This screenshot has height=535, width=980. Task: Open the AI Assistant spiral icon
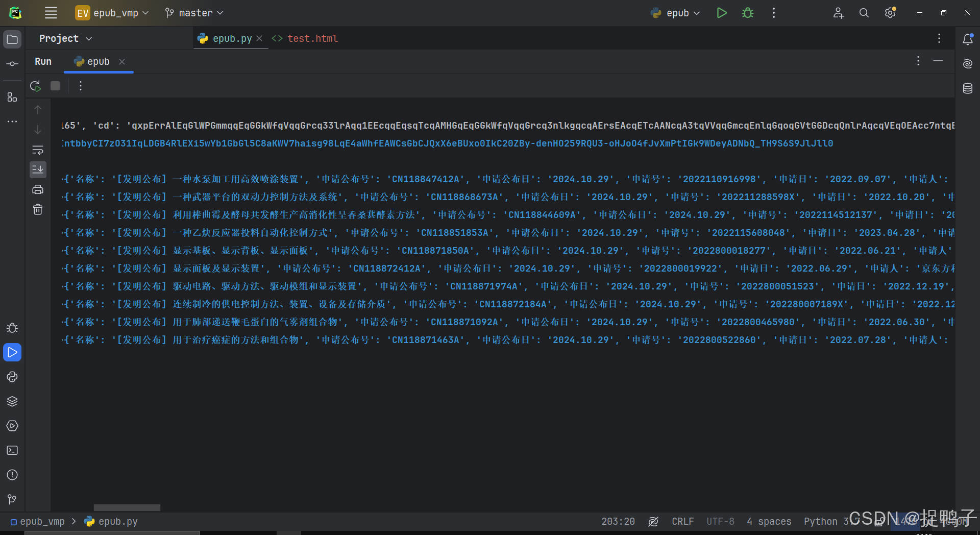pos(968,64)
